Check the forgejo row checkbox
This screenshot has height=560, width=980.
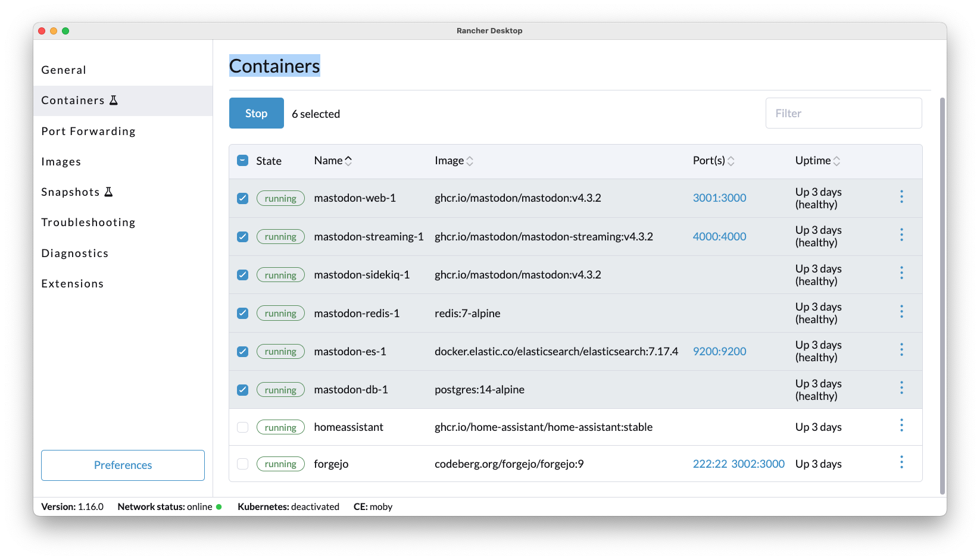(242, 464)
